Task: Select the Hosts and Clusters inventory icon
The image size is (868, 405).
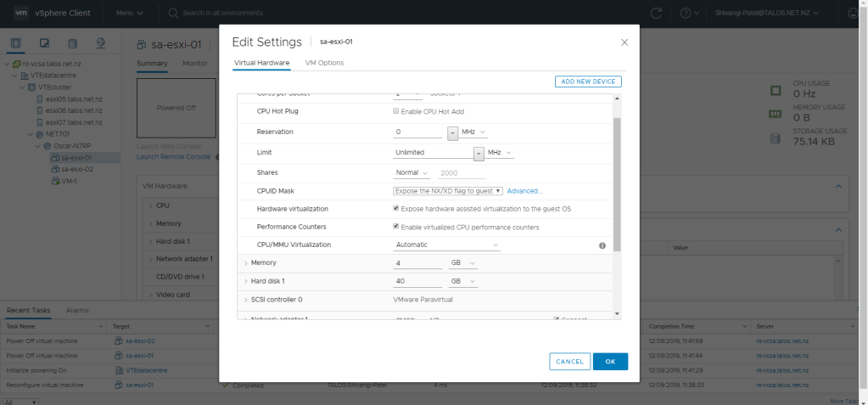Action: [16, 43]
